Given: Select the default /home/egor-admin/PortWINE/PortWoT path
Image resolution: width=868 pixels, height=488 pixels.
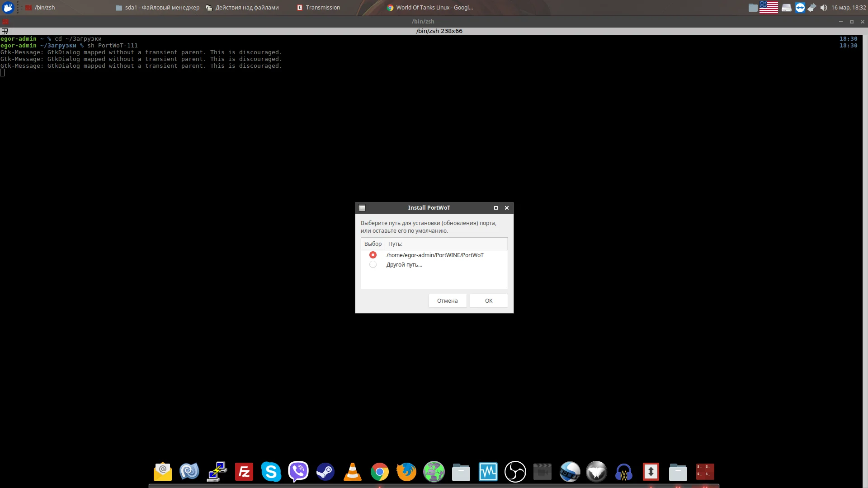Looking at the screenshot, I should click(373, 255).
